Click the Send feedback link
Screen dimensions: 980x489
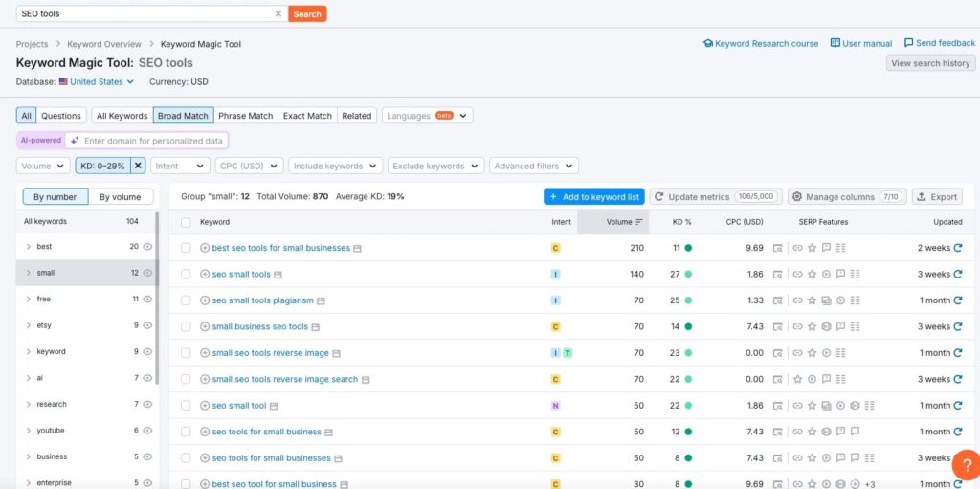pos(940,43)
